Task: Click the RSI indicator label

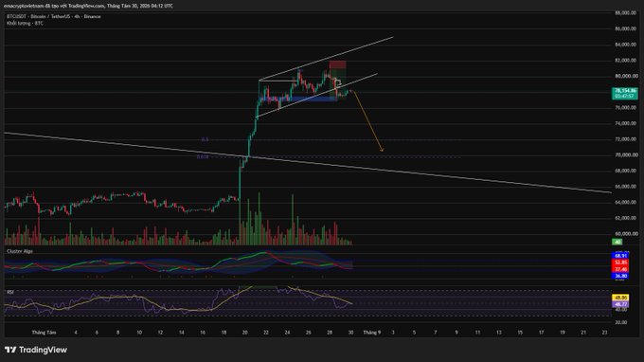Action: (10, 292)
